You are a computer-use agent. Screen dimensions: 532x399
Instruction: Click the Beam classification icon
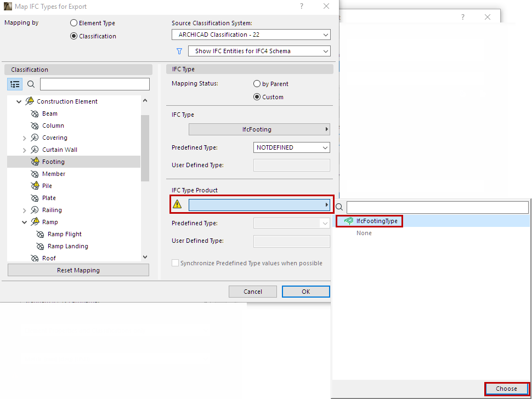point(35,113)
